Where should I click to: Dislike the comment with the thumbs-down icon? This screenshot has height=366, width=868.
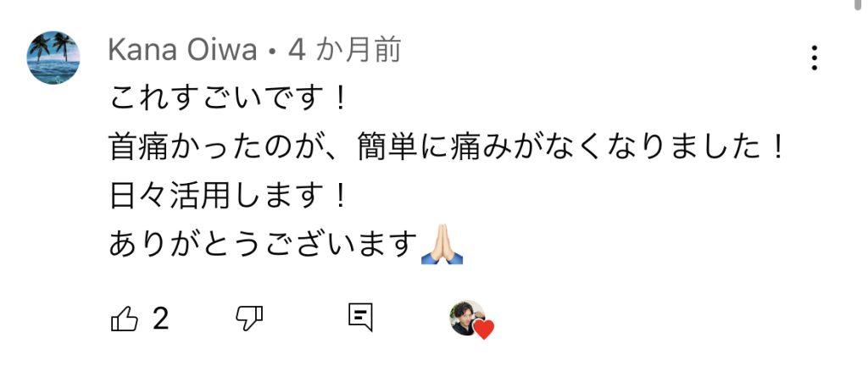tap(249, 319)
